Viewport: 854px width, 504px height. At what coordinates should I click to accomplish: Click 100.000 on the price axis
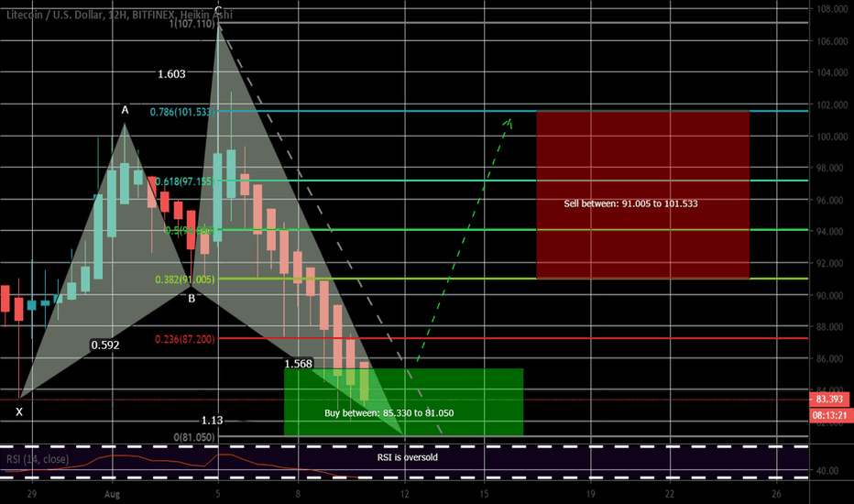click(x=831, y=137)
